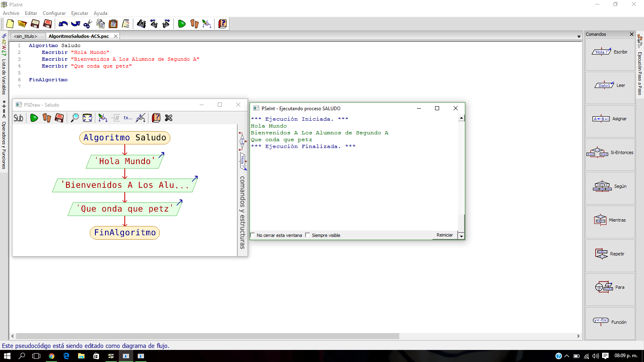This screenshot has width=644, height=362.
Task: Open Chrome from the taskbar
Action: pos(51,356)
